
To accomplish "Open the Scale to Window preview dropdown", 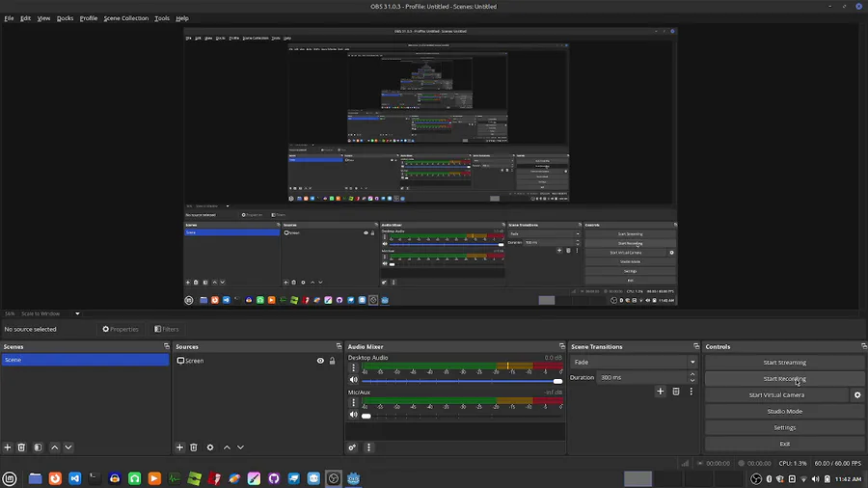I will 50,313.
